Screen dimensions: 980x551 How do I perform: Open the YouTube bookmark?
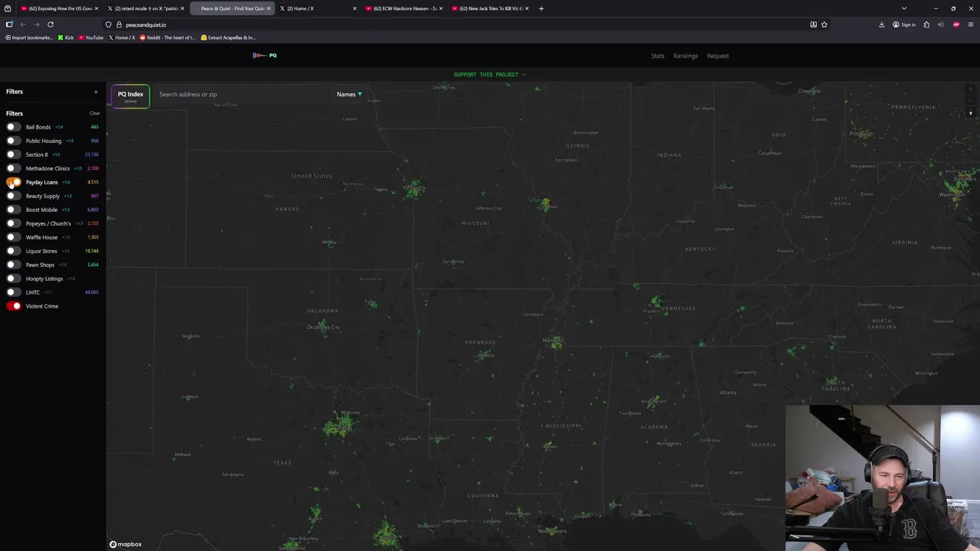pyautogui.click(x=91, y=37)
